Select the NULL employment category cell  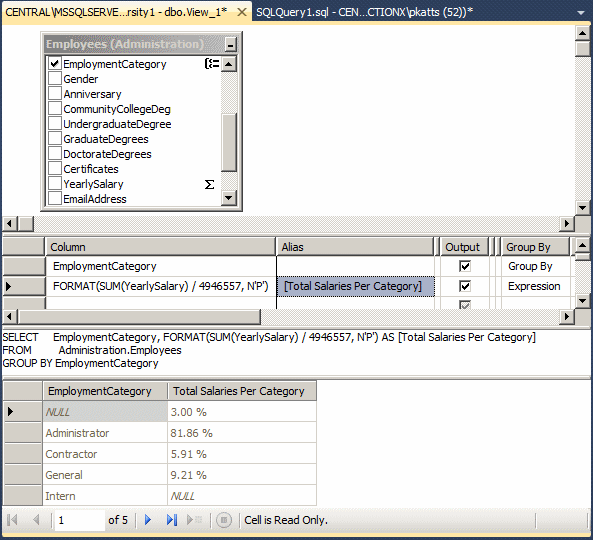pyautogui.click(x=105, y=411)
